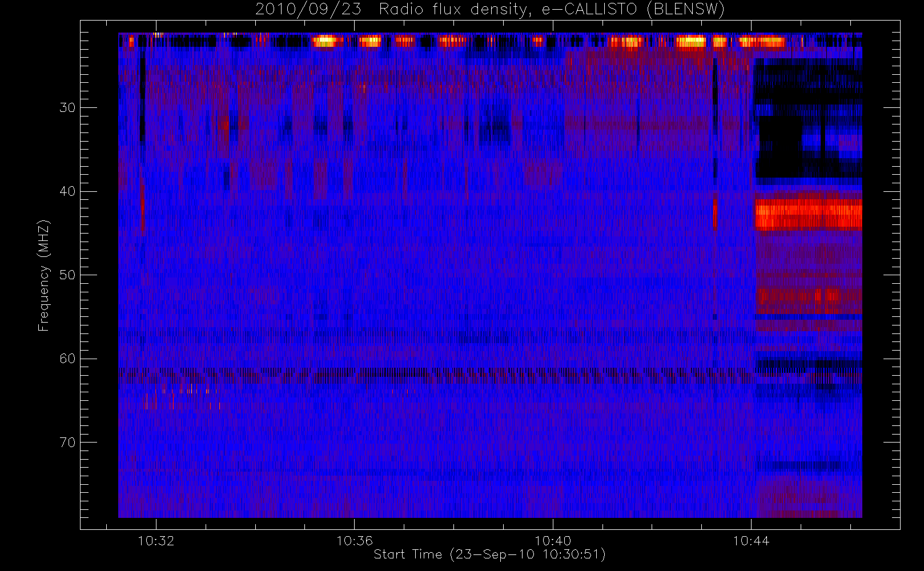Click the 'Frequency (MHZ)' axis label

[44, 275]
